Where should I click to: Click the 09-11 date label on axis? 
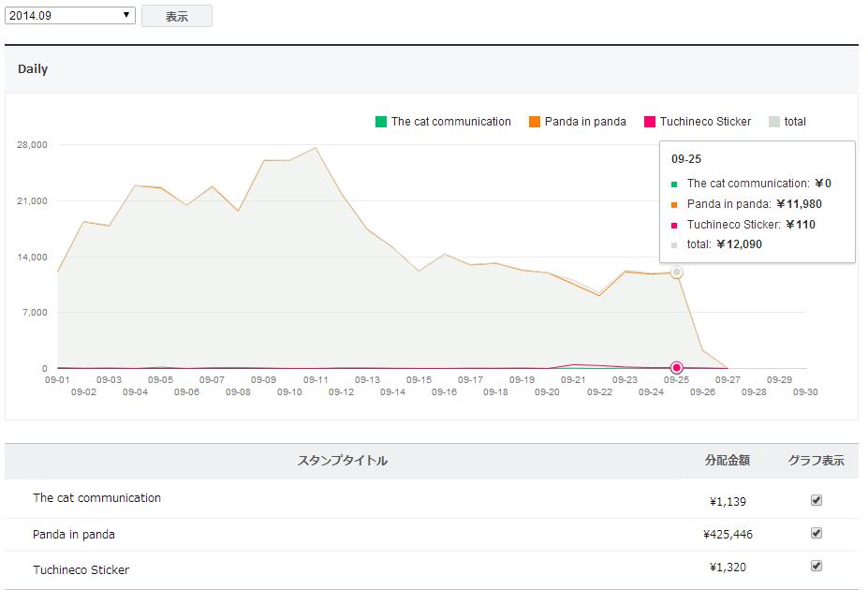click(316, 380)
